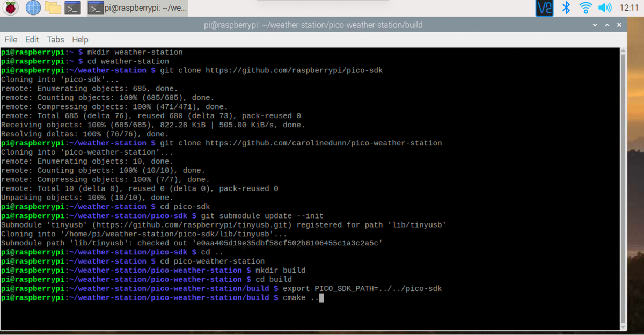This screenshot has width=644, height=335.
Task: Minimize the terminal window with down chevron
Action: point(595,25)
